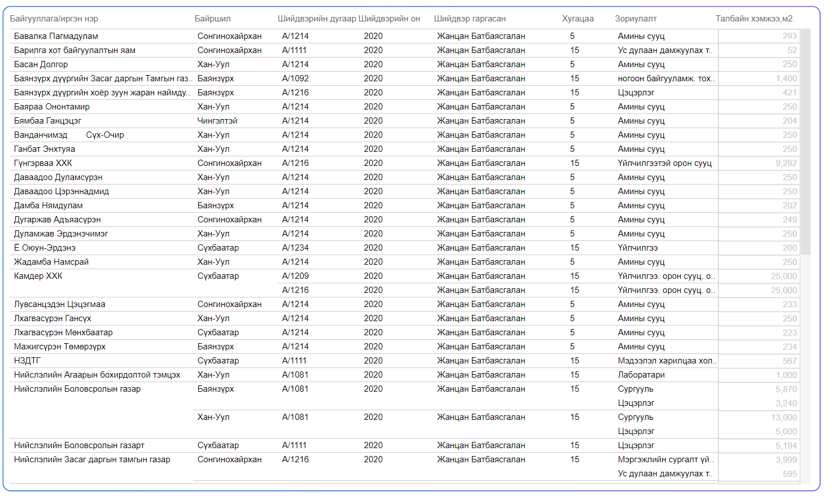The height and width of the screenshot is (504, 832).
Task: Sort by Байгууллага/иргэн нэр column header
Action: pos(54,19)
